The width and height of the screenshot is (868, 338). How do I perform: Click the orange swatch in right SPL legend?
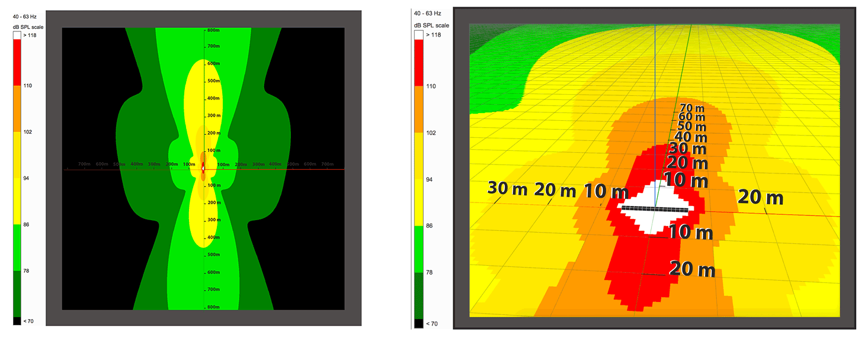click(x=419, y=109)
